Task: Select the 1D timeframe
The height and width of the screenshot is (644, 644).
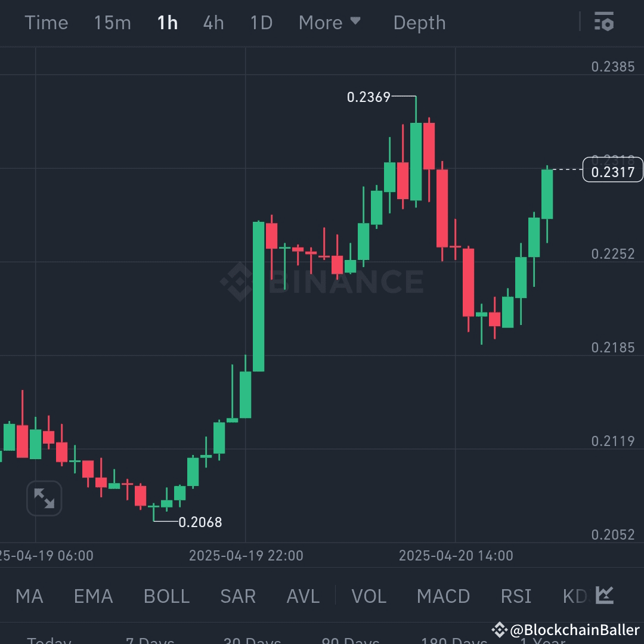Action: [261, 22]
